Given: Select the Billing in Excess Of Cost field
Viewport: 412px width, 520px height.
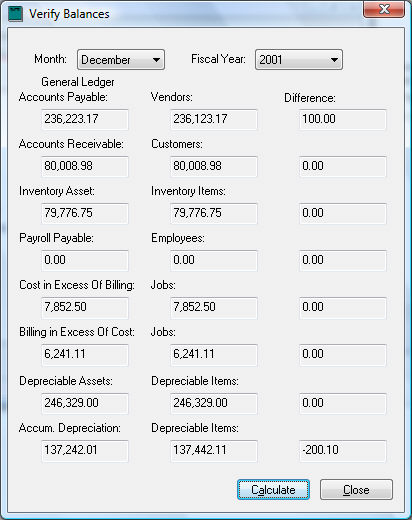Looking at the screenshot, I should [85, 354].
